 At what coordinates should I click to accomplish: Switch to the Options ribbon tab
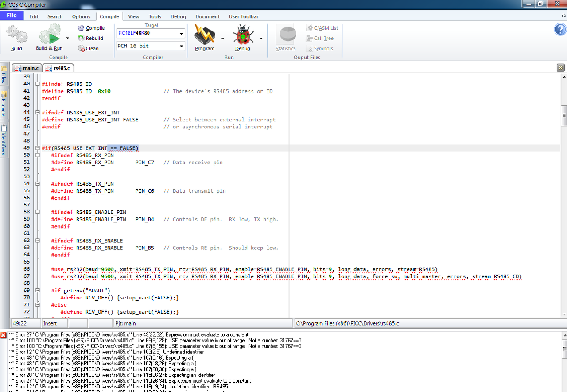pos(81,16)
